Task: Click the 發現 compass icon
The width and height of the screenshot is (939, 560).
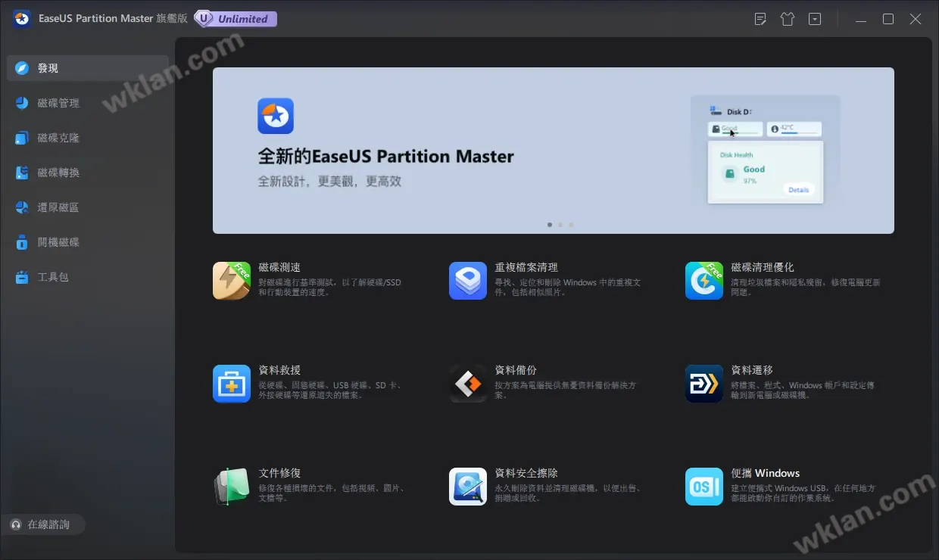Action: [x=22, y=68]
